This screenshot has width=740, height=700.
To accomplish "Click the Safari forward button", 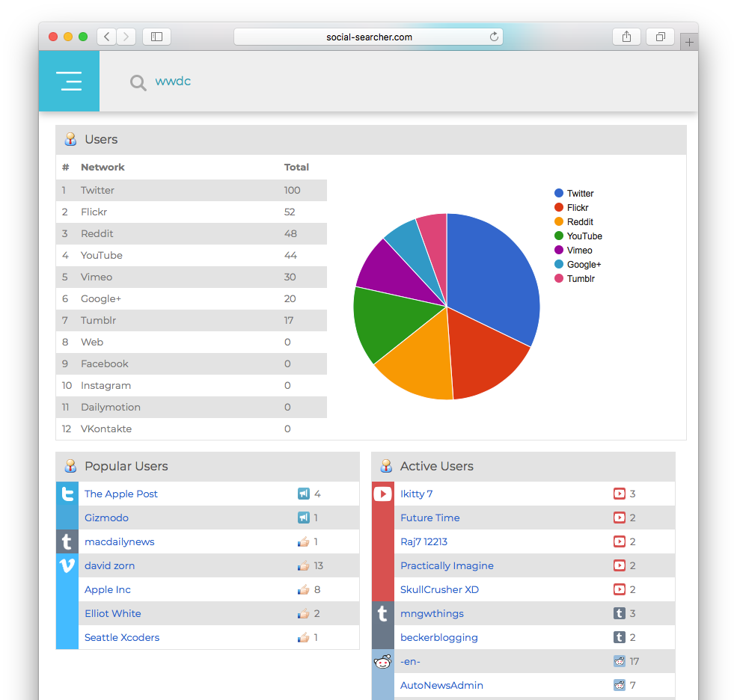I will 126,37.
